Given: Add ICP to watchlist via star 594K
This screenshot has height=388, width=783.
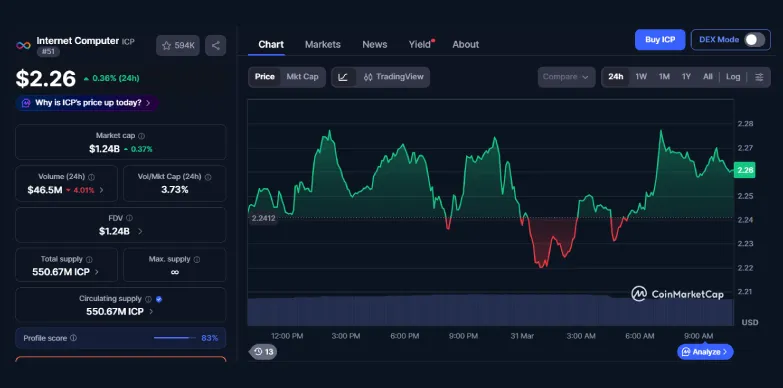Looking at the screenshot, I should point(178,45).
